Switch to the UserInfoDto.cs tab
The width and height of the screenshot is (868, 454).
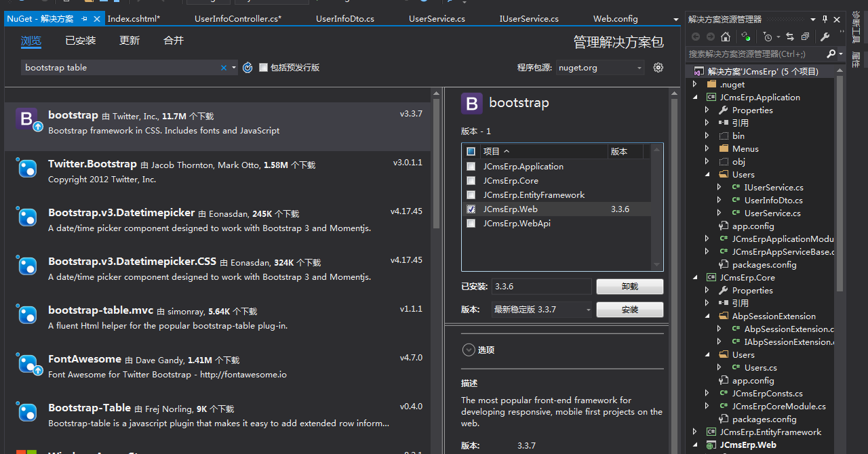(x=345, y=19)
